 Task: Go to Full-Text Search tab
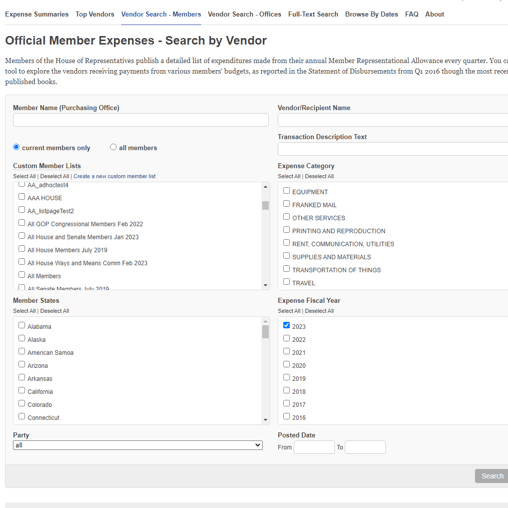click(x=313, y=14)
